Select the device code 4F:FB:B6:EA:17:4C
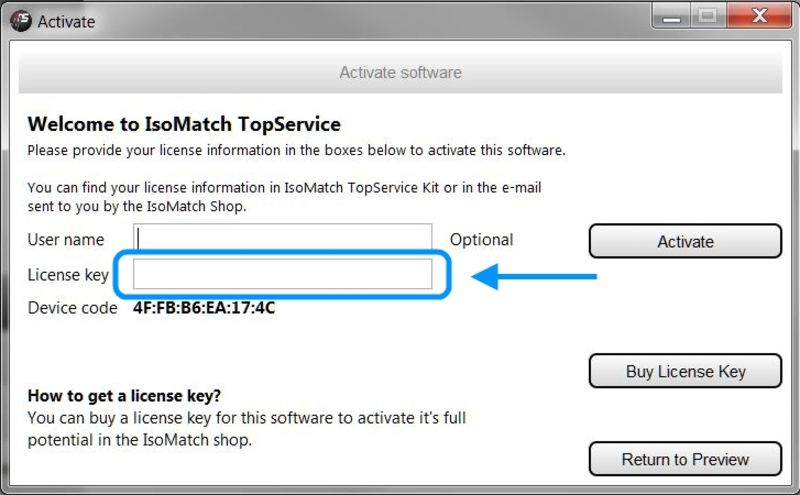This screenshot has width=800, height=495. click(204, 308)
